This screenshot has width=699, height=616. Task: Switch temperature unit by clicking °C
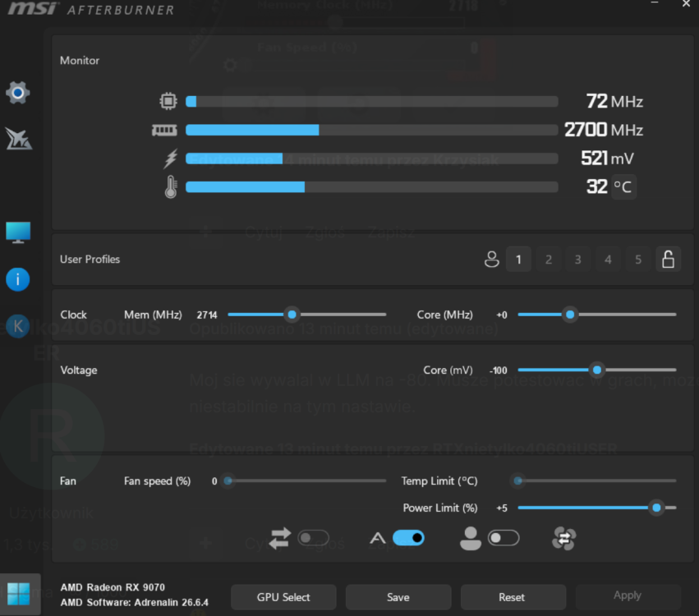click(623, 186)
